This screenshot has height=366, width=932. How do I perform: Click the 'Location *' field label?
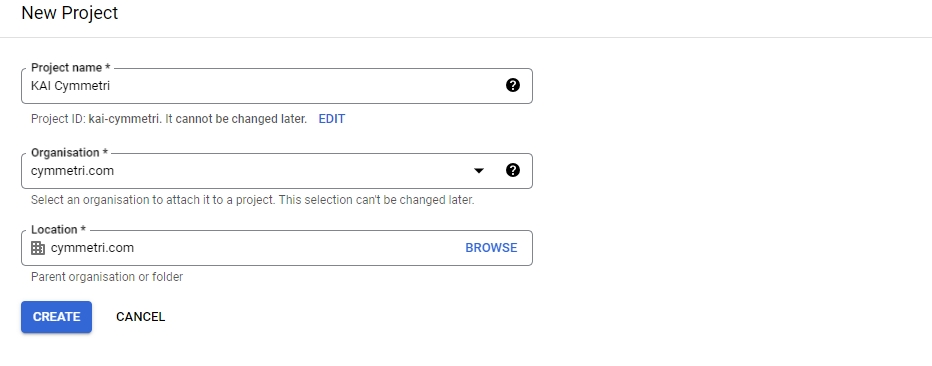58,229
